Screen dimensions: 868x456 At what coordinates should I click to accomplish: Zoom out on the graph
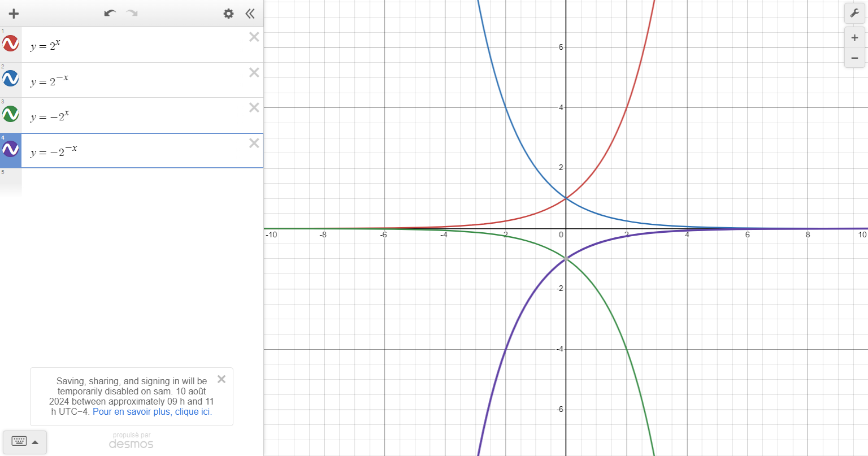pos(854,58)
